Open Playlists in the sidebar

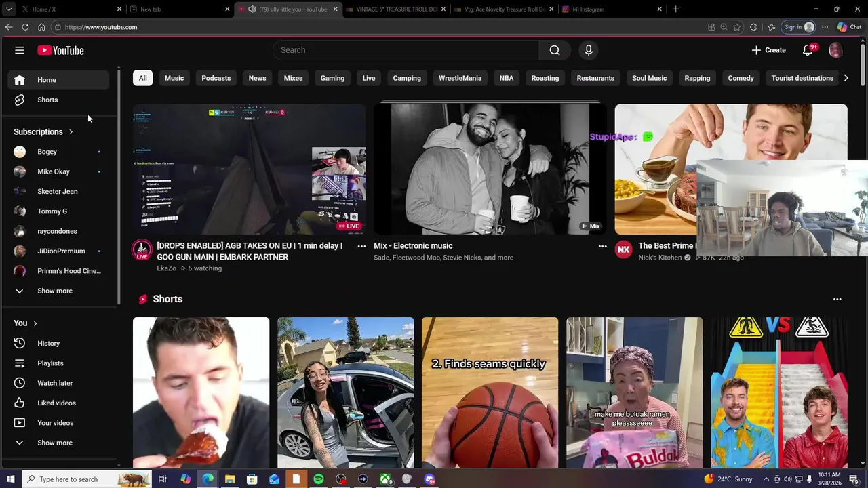[58, 363]
